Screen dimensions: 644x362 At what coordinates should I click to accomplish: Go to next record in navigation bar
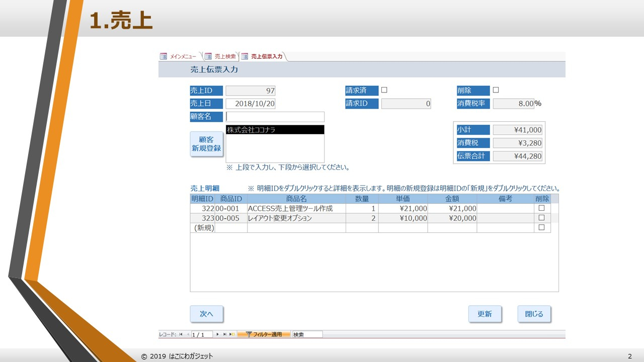coord(217,334)
